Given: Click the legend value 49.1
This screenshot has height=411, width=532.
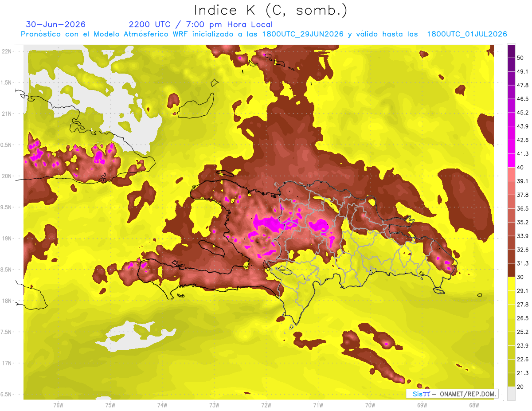Looking at the screenshot, I should click(x=523, y=72).
